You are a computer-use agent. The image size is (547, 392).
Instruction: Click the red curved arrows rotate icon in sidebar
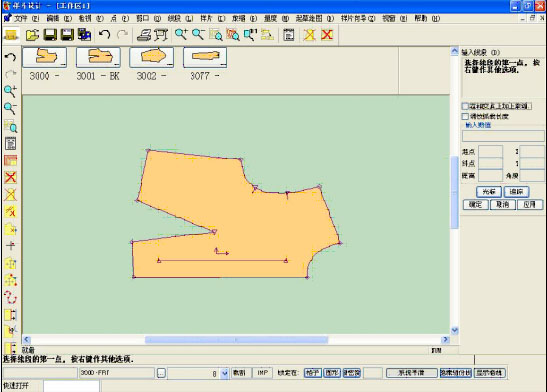(10, 297)
